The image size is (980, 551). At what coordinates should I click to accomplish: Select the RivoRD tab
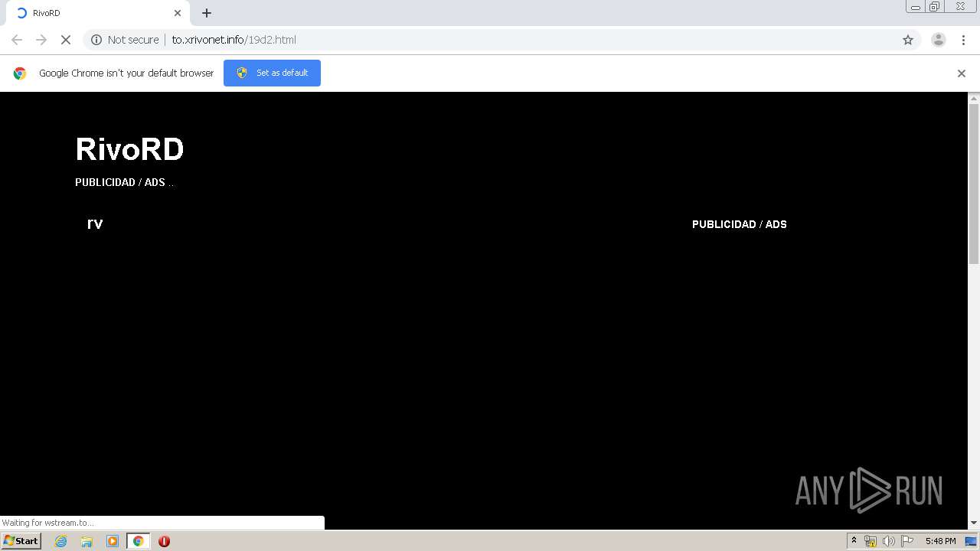[98, 13]
